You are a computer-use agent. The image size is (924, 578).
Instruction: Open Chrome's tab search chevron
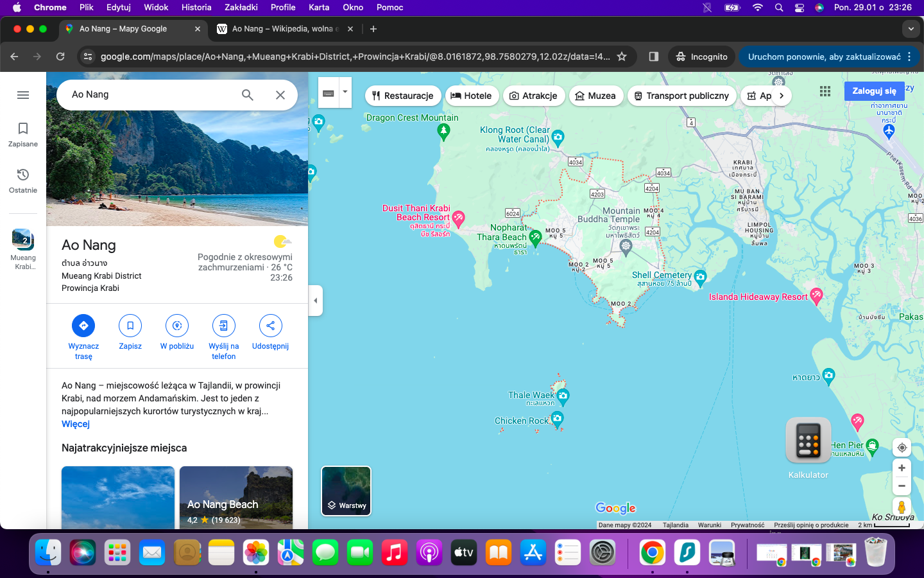pos(911,28)
